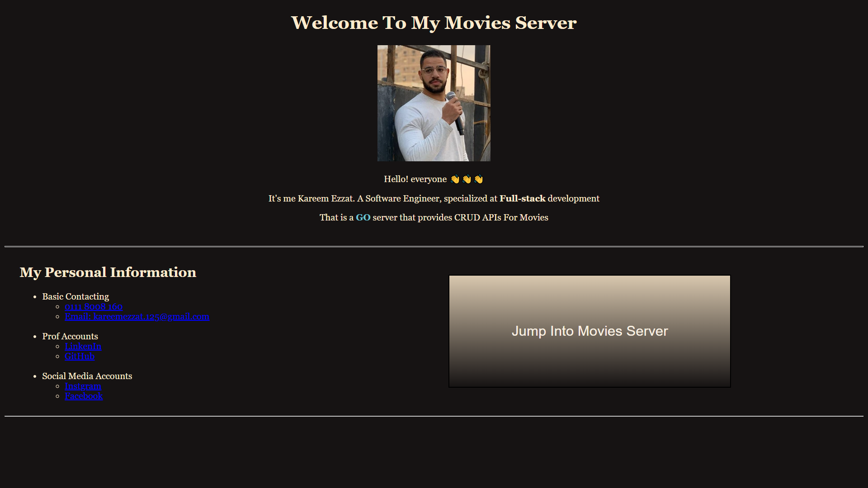The height and width of the screenshot is (488, 868).
Task: Click the highlighted GO text
Action: (363, 217)
